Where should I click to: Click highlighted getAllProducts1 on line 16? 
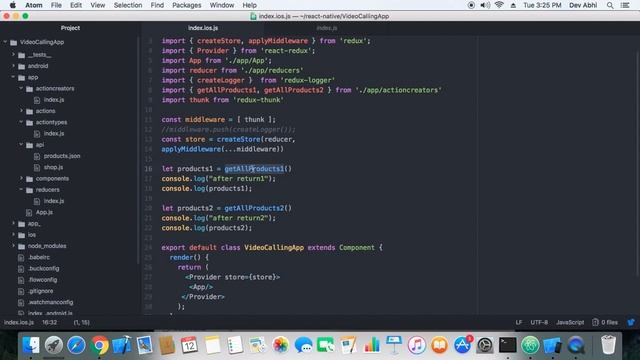click(x=254, y=169)
